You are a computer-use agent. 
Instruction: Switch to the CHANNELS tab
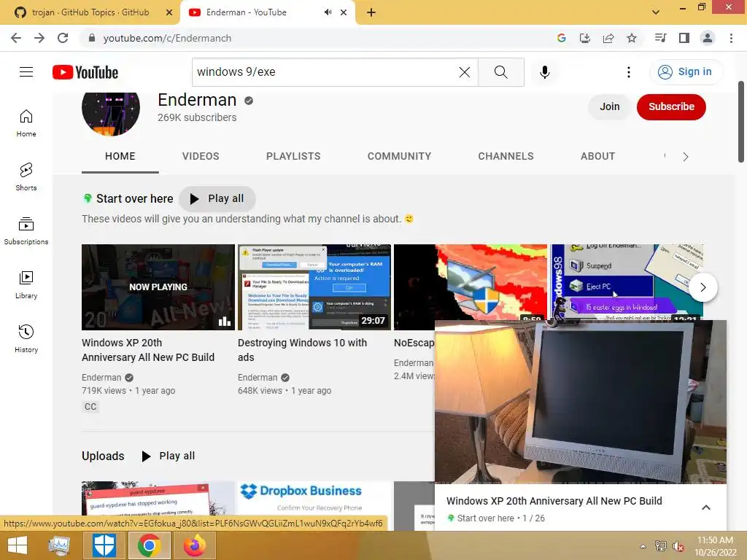point(506,156)
